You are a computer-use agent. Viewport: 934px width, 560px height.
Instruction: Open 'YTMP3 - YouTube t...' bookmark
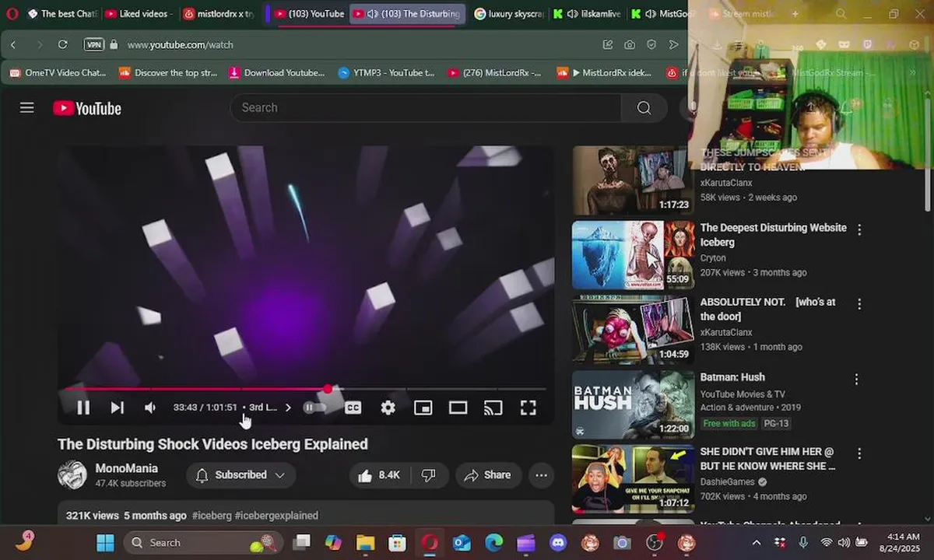387,72
